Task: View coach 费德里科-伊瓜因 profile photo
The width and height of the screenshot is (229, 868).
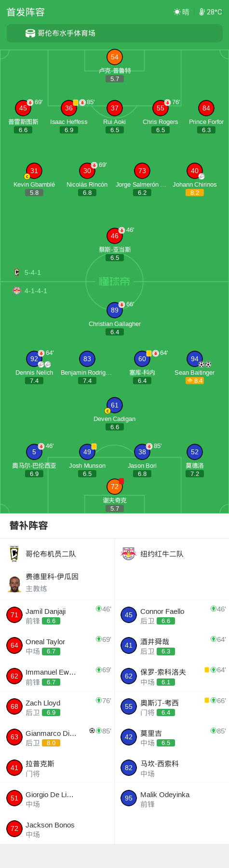Action: 14,584
